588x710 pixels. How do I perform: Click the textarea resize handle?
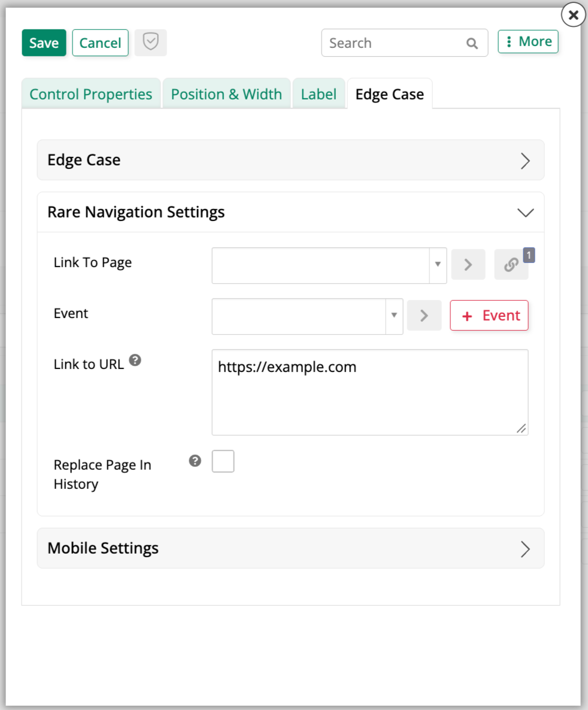pyautogui.click(x=522, y=428)
